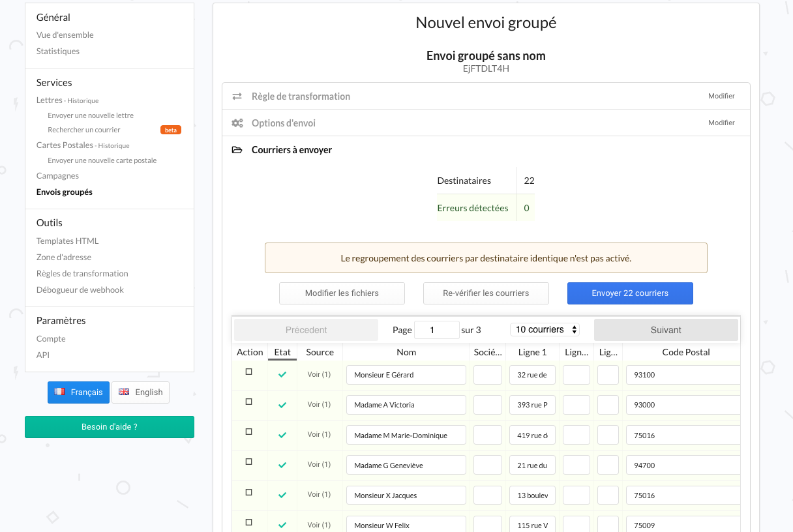793x532 pixels.
Task: Click Voir (1) source for Monsieur X Jacques
Action: (320, 494)
